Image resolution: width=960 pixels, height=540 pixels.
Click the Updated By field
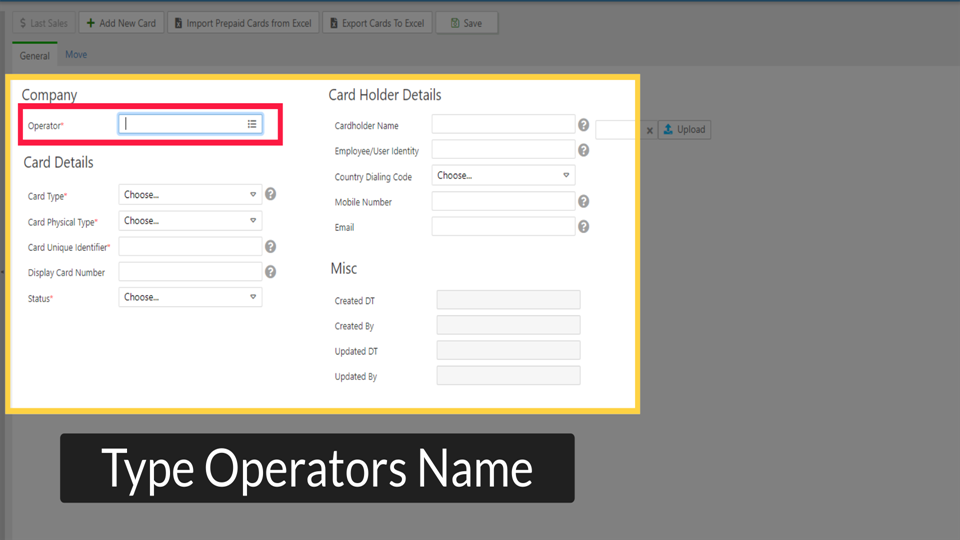coord(508,375)
